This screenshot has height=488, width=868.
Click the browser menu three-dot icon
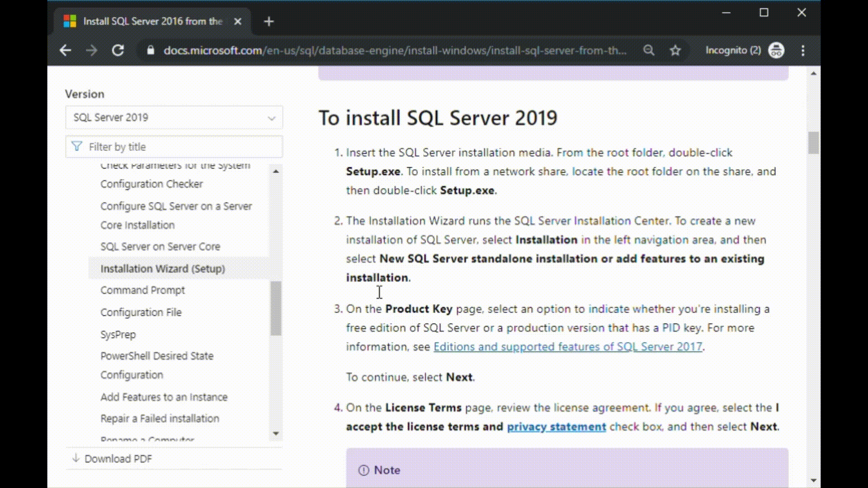point(802,51)
